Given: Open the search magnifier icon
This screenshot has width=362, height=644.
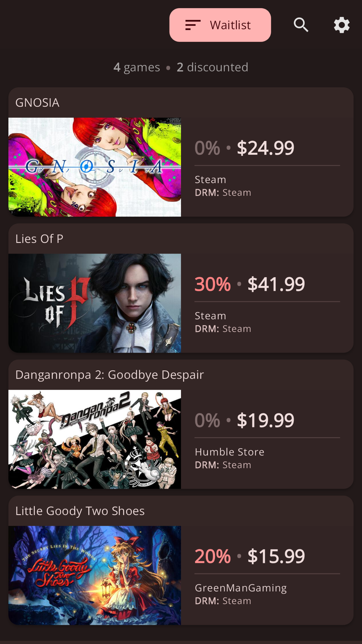Looking at the screenshot, I should [x=301, y=25].
